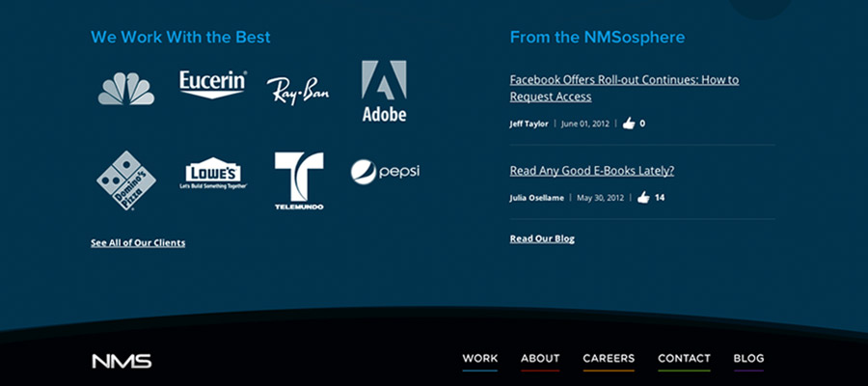Click author name Julia Osellame
The height and width of the screenshot is (386, 868).
pyautogui.click(x=536, y=198)
